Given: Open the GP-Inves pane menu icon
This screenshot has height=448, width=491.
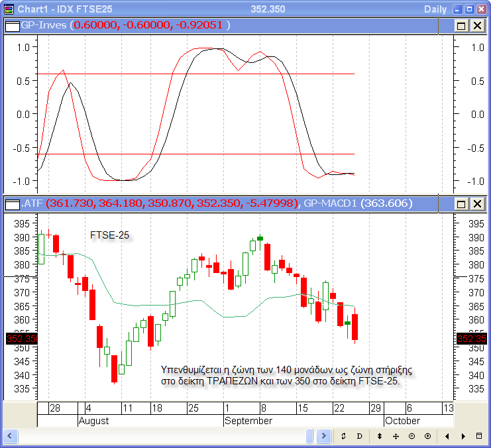Looking at the screenshot, I should [x=12, y=26].
